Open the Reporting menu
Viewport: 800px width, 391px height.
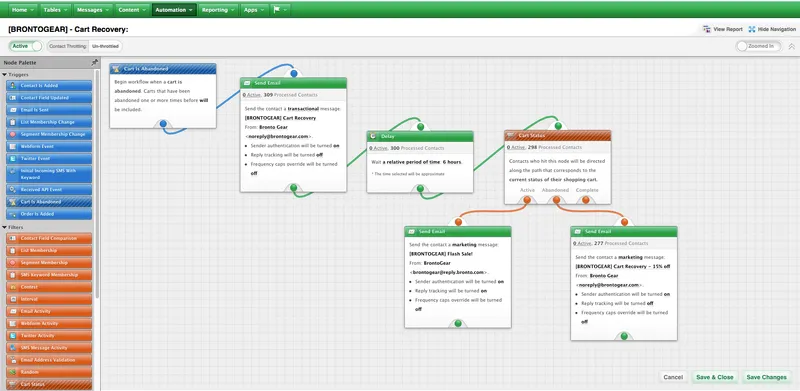click(x=218, y=10)
